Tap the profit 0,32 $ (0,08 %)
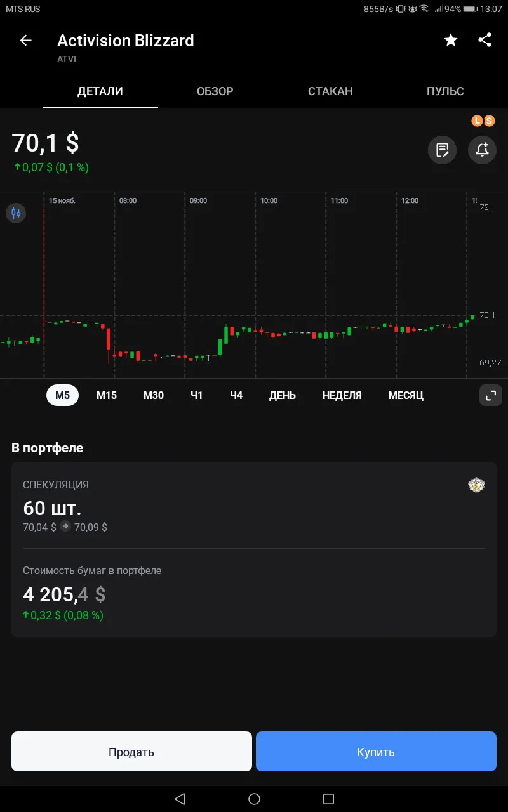This screenshot has height=812, width=508. click(x=63, y=615)
